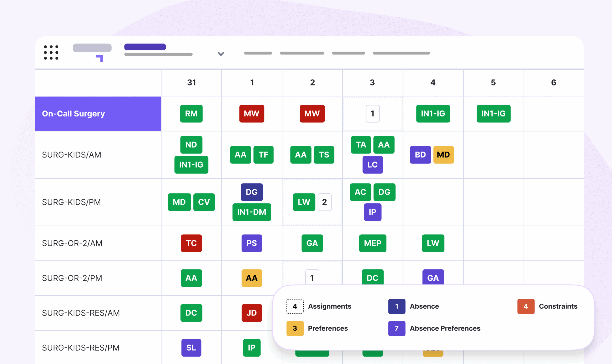The image size is (612, 364).
Task: Click the gray logo placeholder in header
Action: click(x=92, y=48)
